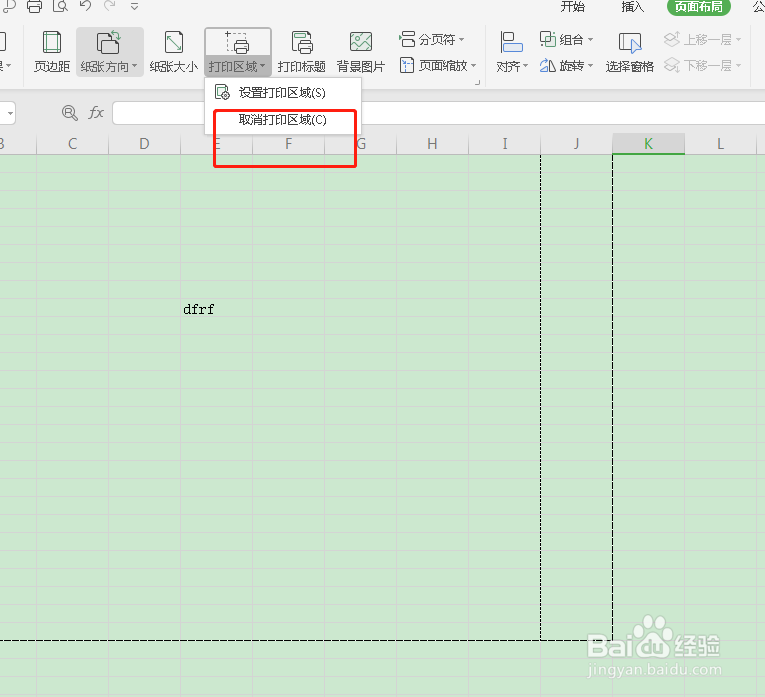The height and width of the screenshot is (697, 765).
Task: Switch to the 插入 ribbon tab
Action: point(632,7)
